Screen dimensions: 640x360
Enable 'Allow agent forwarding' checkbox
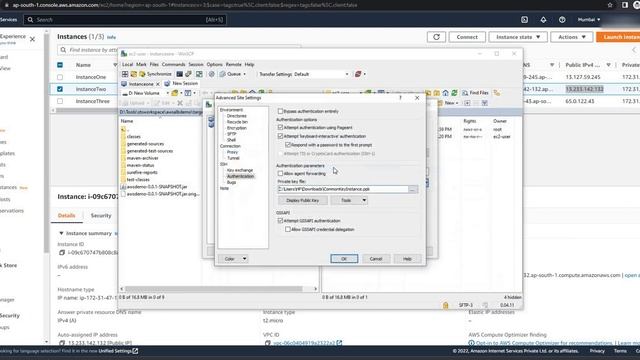280,173
